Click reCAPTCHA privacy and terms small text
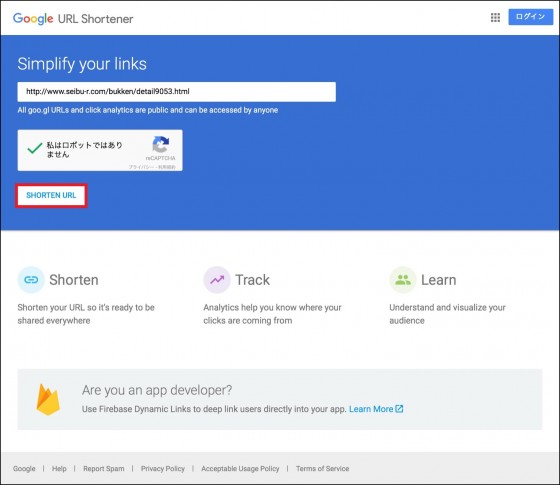 pos(152,167)
